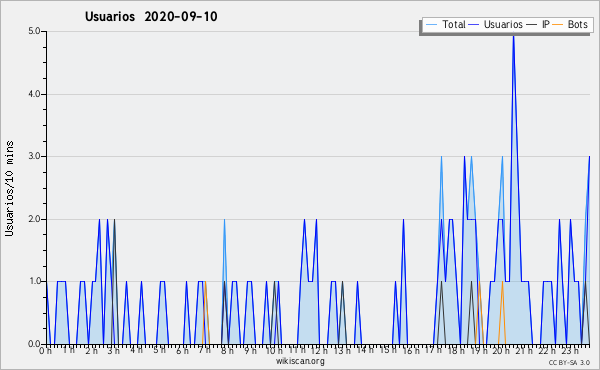Click the orange Bots legend line
The width and height of the screenshot is (600, 370).
click(558, 25)
